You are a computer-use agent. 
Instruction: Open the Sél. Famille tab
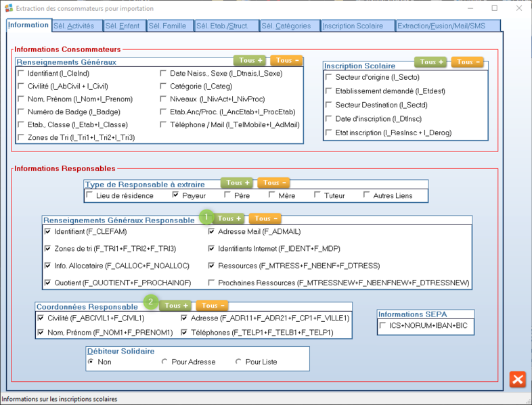coord(168,26)
